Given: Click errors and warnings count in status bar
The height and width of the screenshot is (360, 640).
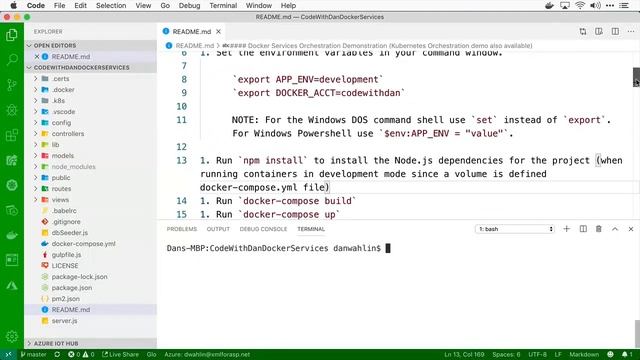Looking at the screenshot, I should tap(81, 354).
